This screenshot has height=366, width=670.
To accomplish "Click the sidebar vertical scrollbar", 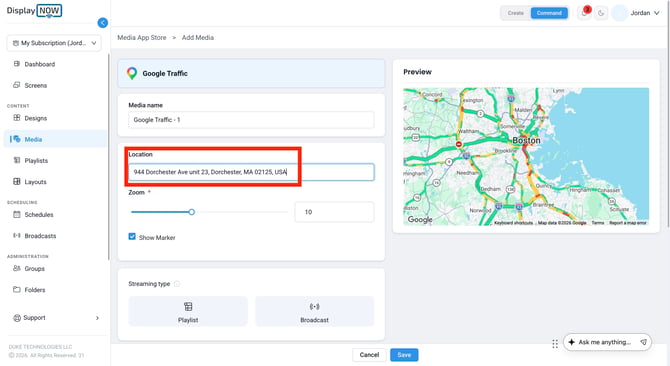I will (x=109, y=156).
